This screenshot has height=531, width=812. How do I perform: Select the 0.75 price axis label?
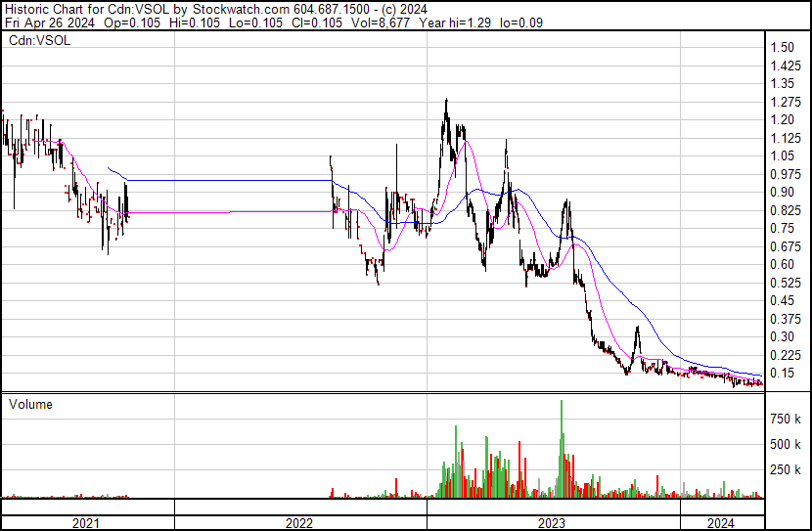(x=781, y=228)
